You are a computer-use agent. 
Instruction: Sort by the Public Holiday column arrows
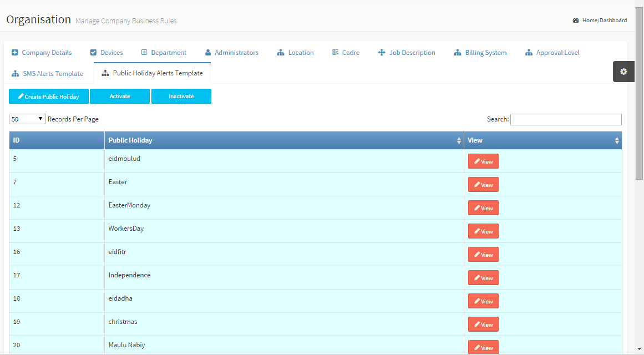click(x=459, y=141)
